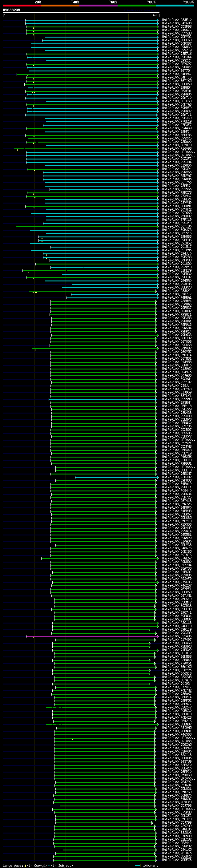197x868 pixels.
Task: Click the cyan ~100% identity legend segment
Action: click(x=175, y=6)
